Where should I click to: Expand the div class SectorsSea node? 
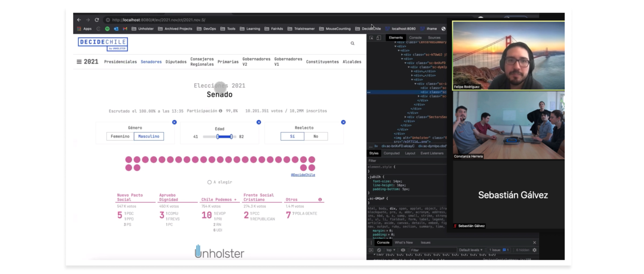pos(406,117)
